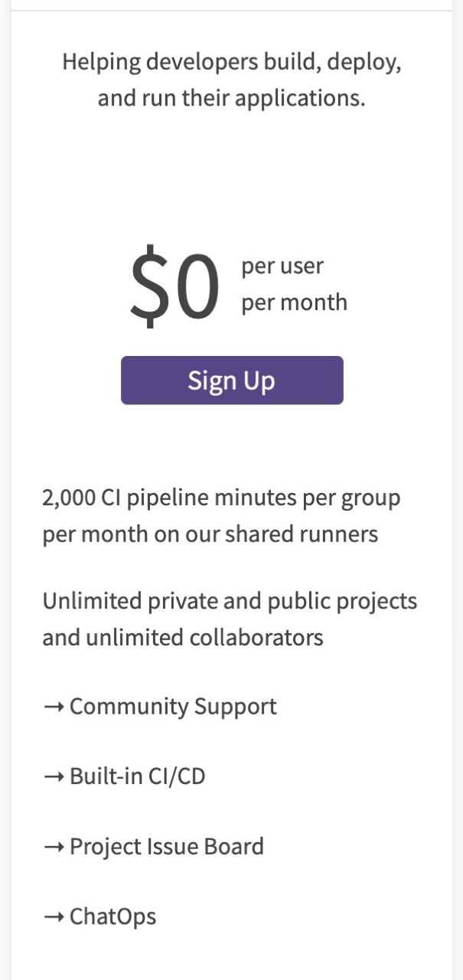Click the zero digit in the price
463x980 pixels.
coord(196,286)
